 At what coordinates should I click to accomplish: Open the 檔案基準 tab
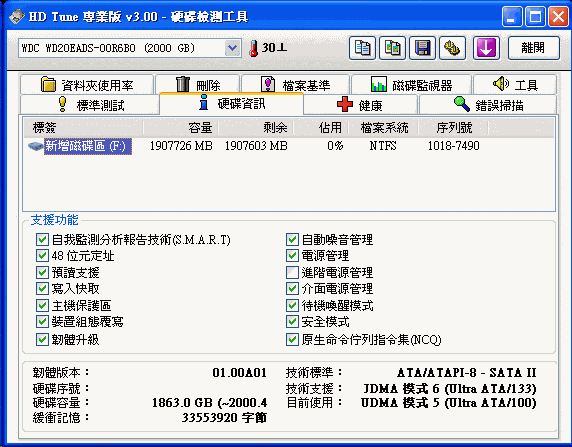click(295, 85)
